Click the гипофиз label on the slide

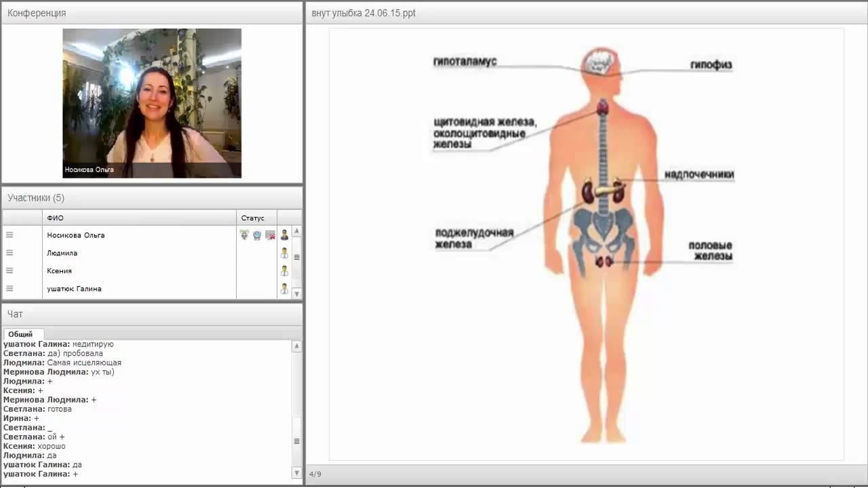(711, 65)
